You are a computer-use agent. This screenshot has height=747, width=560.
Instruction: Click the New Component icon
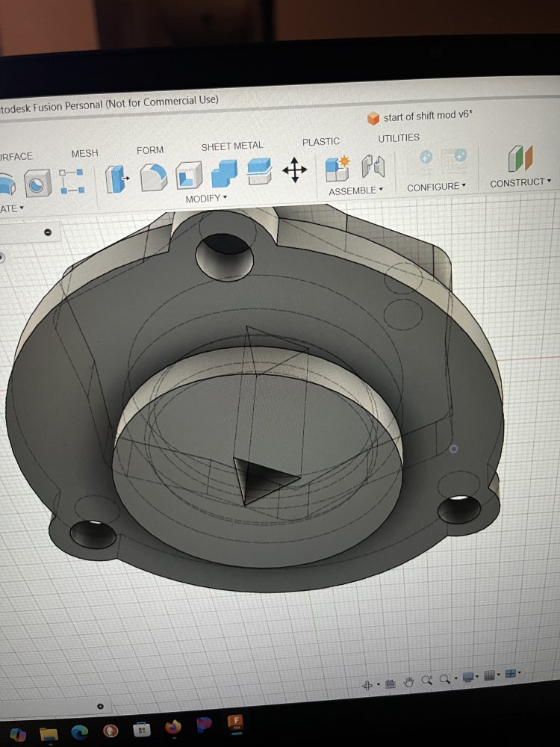coord(337,168)
